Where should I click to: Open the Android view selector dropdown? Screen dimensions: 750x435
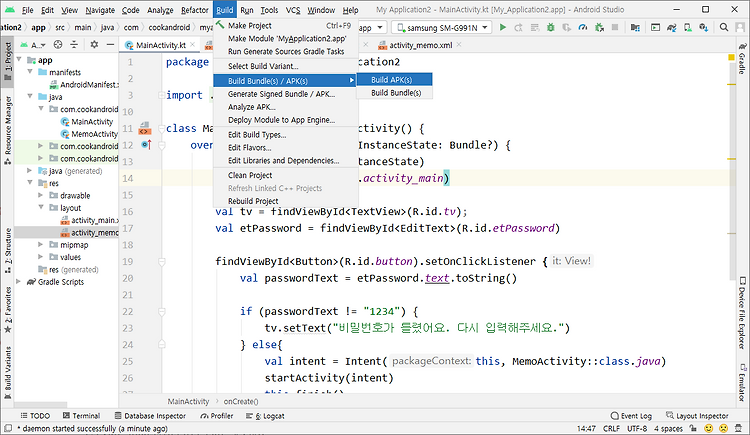point(33,45)
